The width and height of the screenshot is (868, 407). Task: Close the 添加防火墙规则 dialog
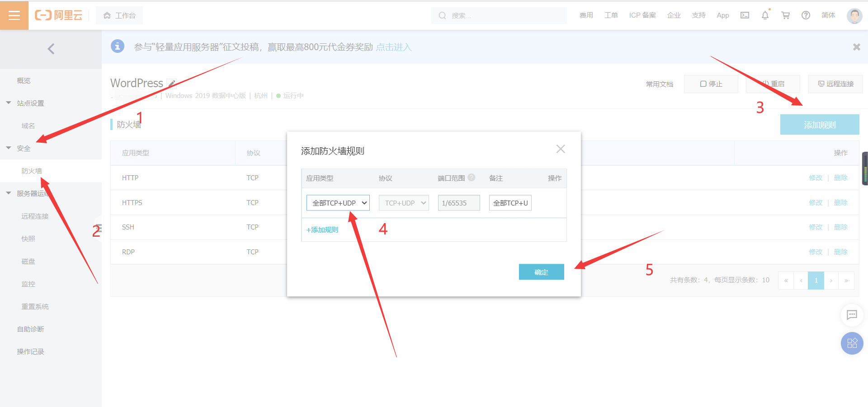coord(561,149)
